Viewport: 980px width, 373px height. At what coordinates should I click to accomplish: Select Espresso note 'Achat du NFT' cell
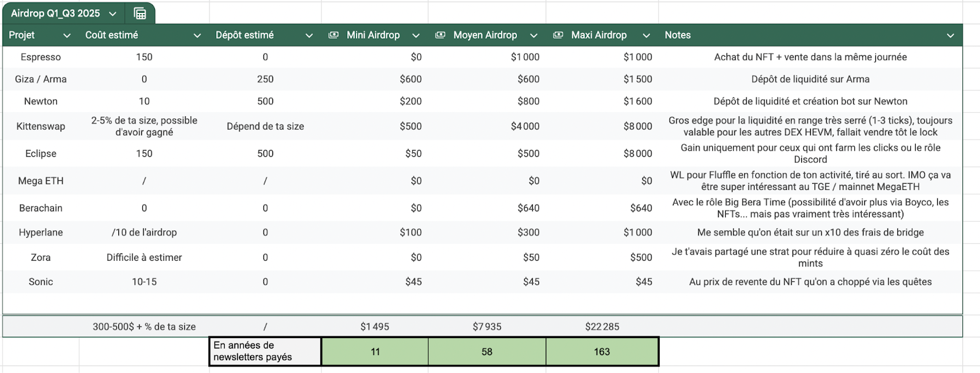[810, 57]
